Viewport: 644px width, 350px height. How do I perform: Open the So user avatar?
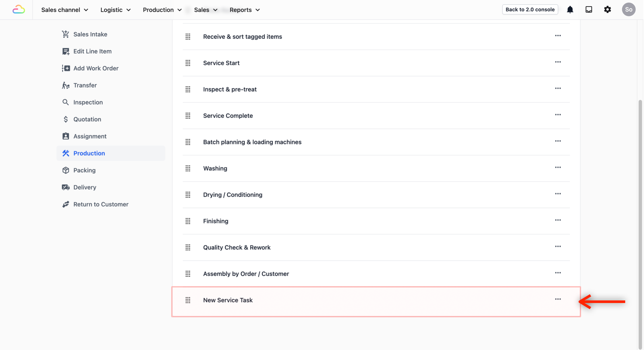point(628,9)
